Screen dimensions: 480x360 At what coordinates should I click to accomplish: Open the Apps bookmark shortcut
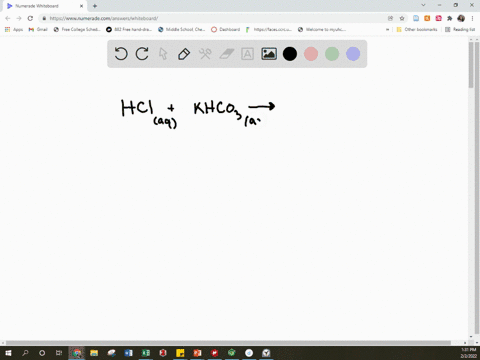pyautogui.click(x=14, y=29)
